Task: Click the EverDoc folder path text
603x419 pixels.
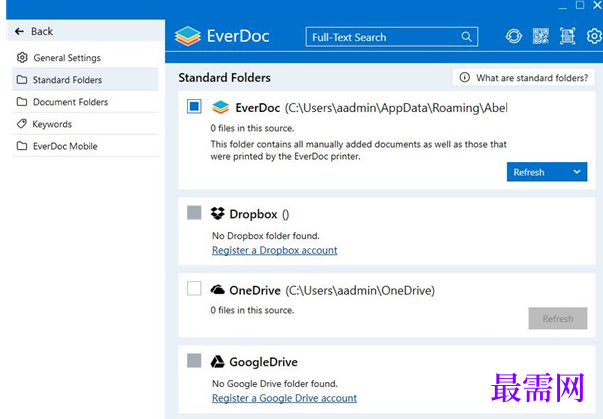Action: pyautogui.click(x=396, y=108)
